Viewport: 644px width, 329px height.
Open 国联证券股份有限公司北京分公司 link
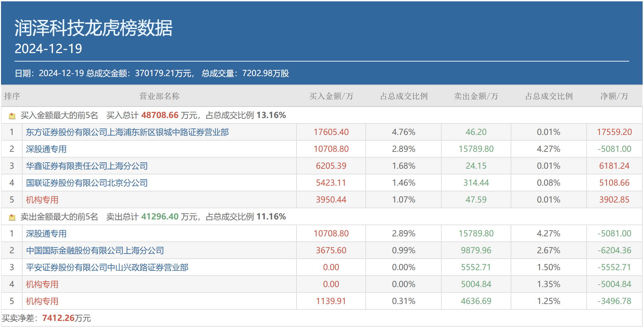86,183
